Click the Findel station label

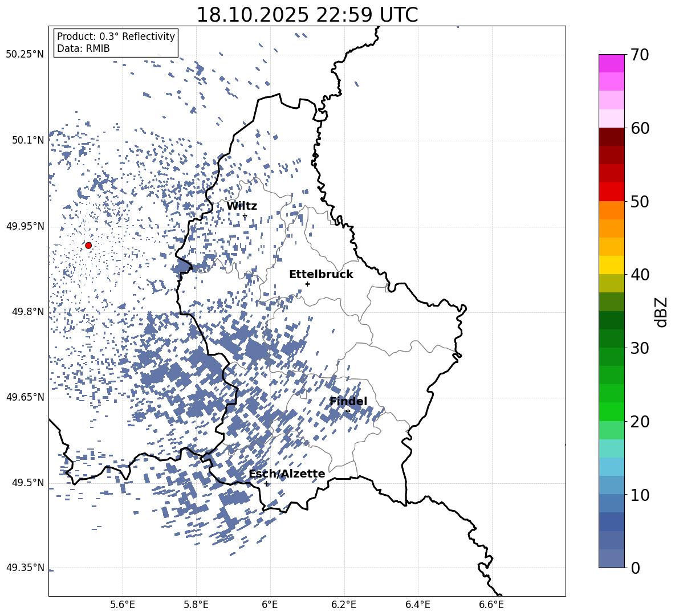pos(348,401)
